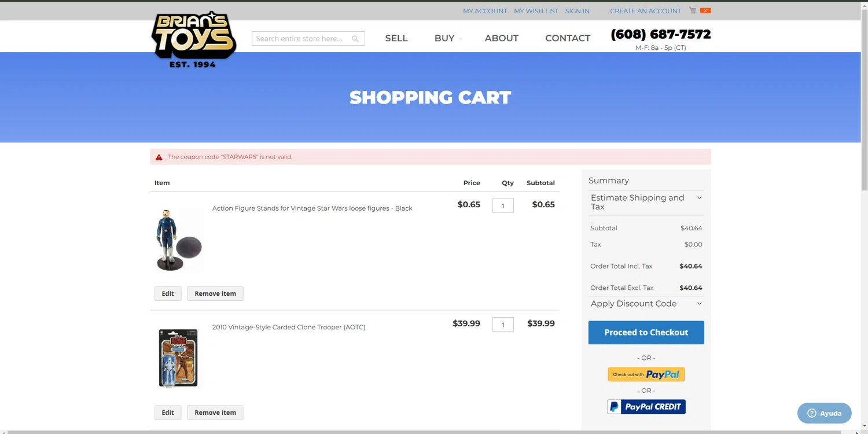Edit the Action Figure Stands item
Image resolution: width=868 pixels, height=434 pixels.
point(168,293)
